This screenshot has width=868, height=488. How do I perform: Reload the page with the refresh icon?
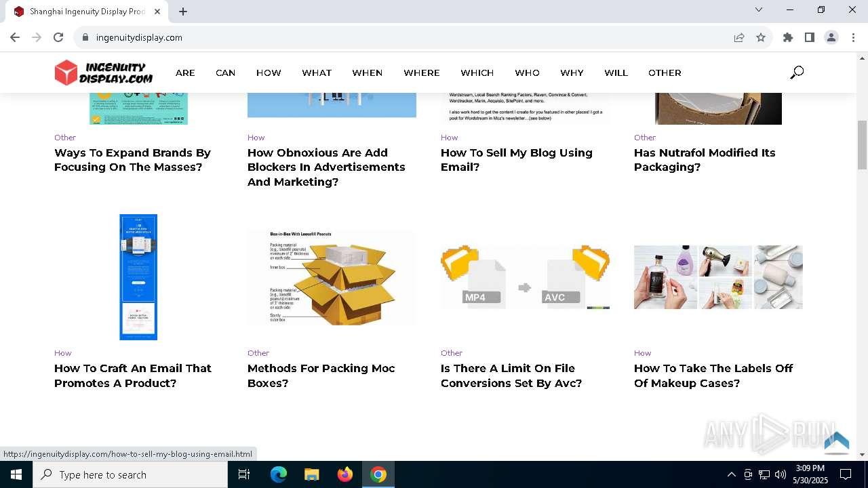coord(58,37)
